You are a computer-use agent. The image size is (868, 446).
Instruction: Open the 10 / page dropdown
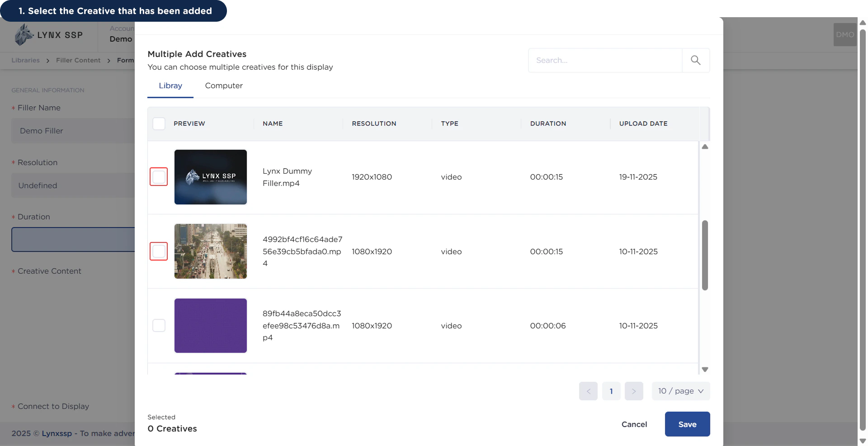tap(681, 391)
